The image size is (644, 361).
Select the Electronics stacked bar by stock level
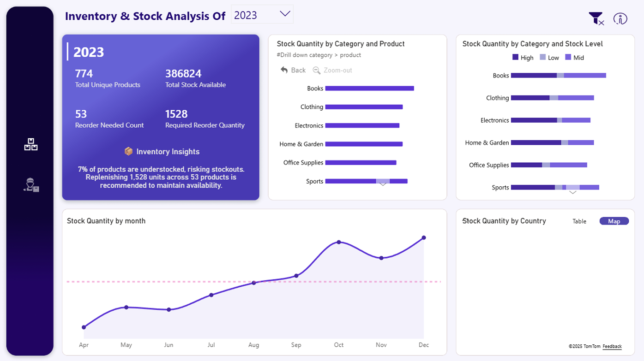click(x=550, y=120)
